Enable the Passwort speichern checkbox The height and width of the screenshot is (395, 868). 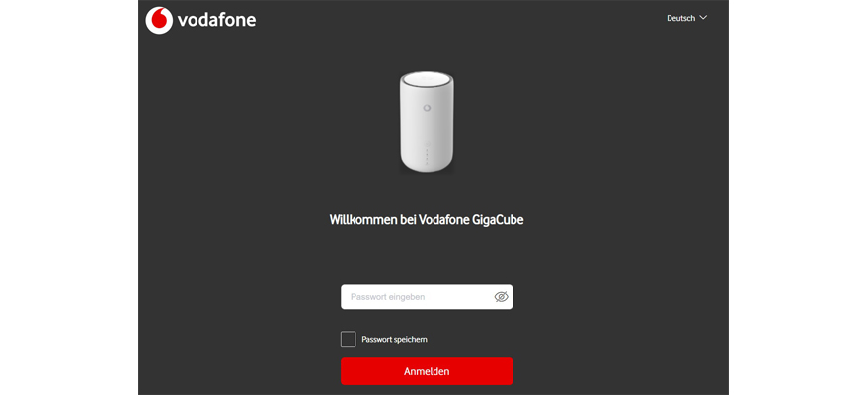349,339
